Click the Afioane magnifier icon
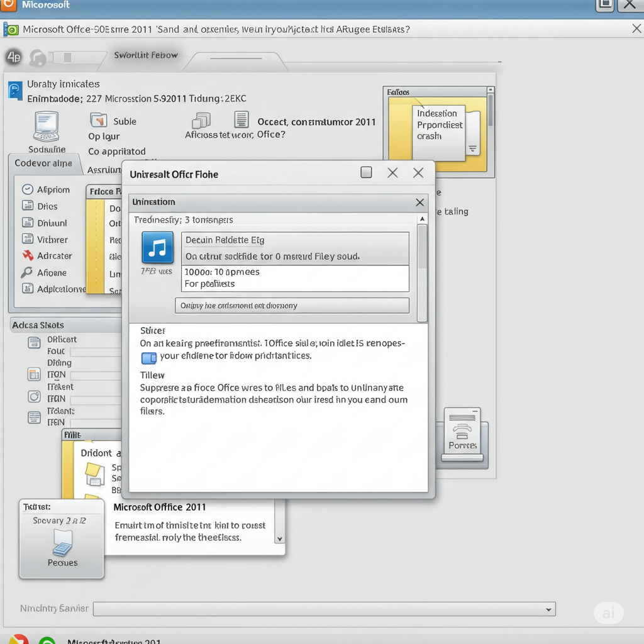 pos(27,272)
